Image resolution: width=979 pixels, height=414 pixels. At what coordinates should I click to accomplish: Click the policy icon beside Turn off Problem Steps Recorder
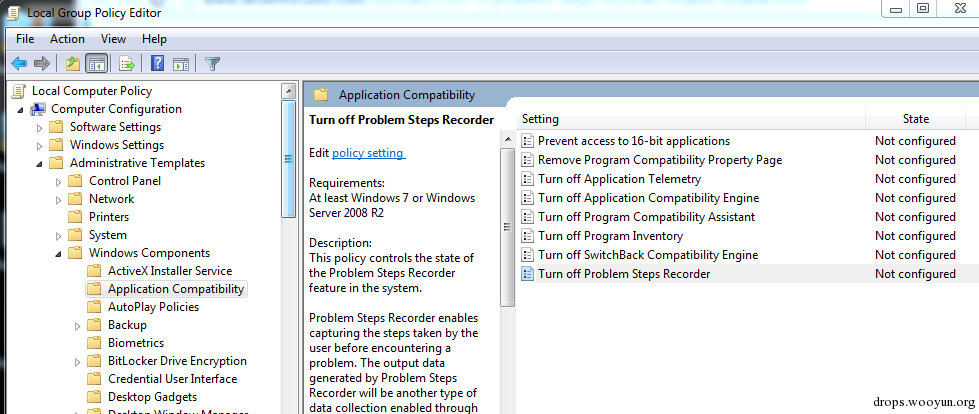point(528,274)
